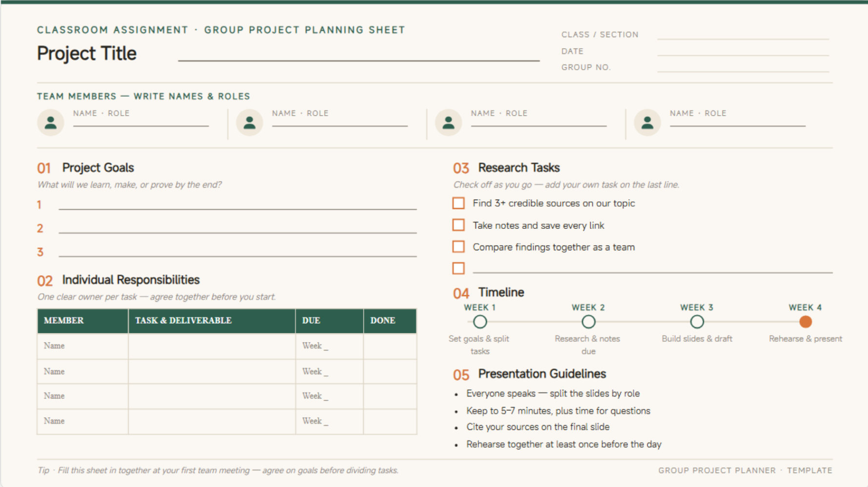
Task: Tick the 'Take notes and save every link' checkbox
Action: click(458, 225)
